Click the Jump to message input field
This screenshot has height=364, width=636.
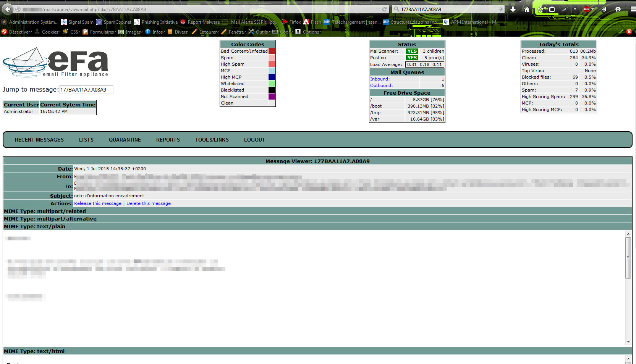(x=86, y=90)
